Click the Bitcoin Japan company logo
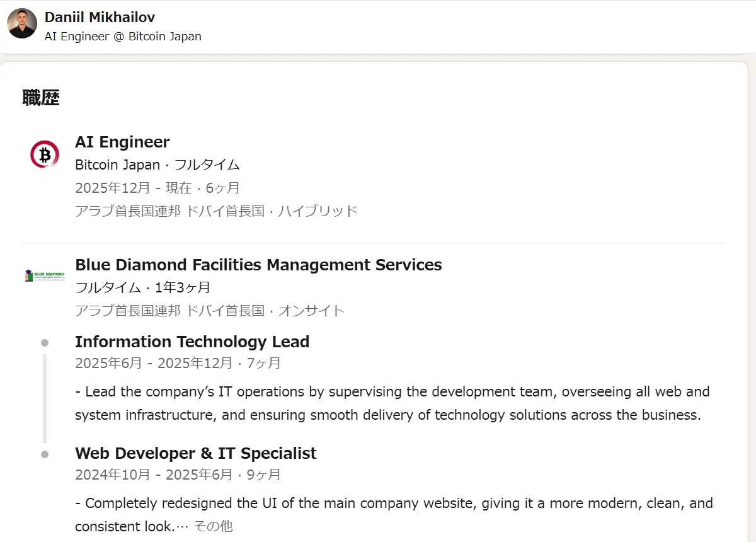This screenshot has height=542, width=756. (45, 154)
